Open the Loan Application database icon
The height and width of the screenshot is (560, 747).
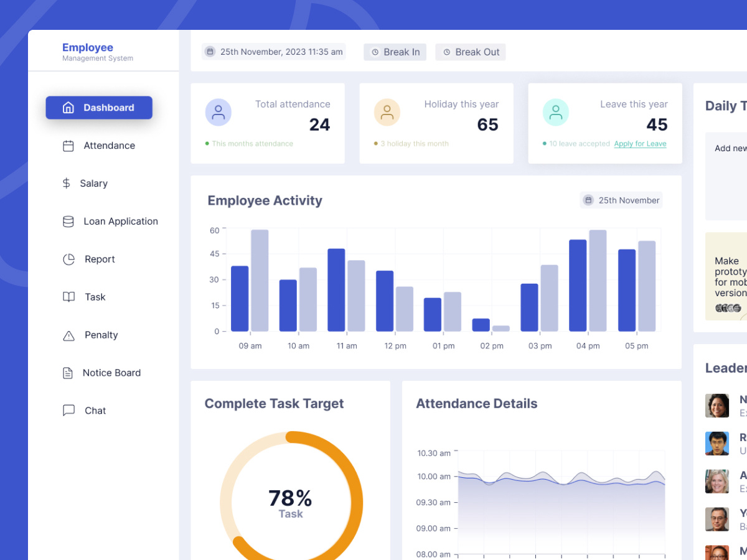tap(68, 221)
